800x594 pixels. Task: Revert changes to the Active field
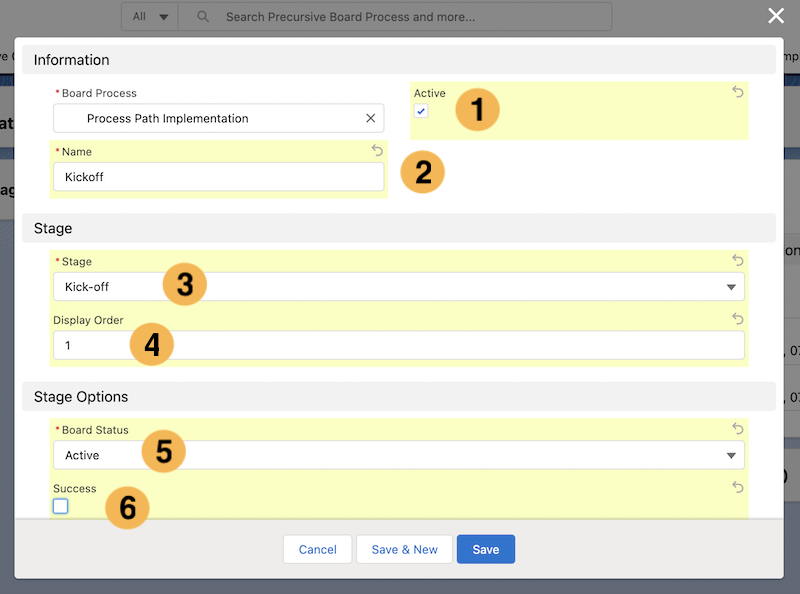tap(737, 92)
